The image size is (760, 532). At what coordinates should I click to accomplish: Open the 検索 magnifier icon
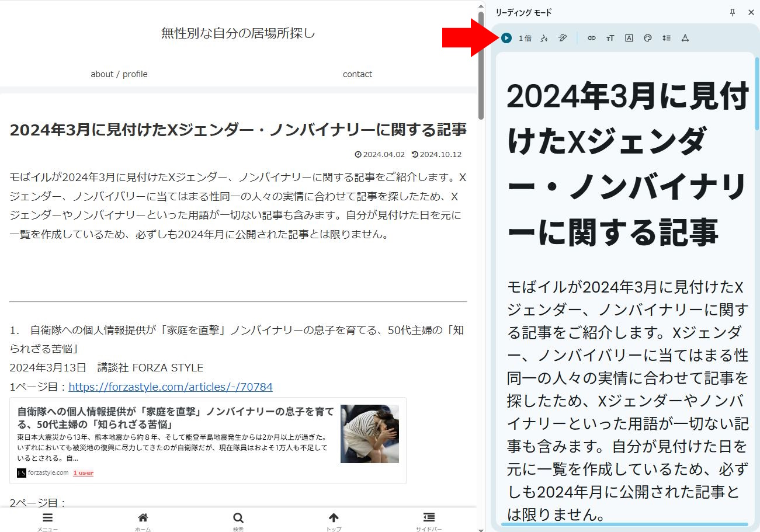[238, 518]
